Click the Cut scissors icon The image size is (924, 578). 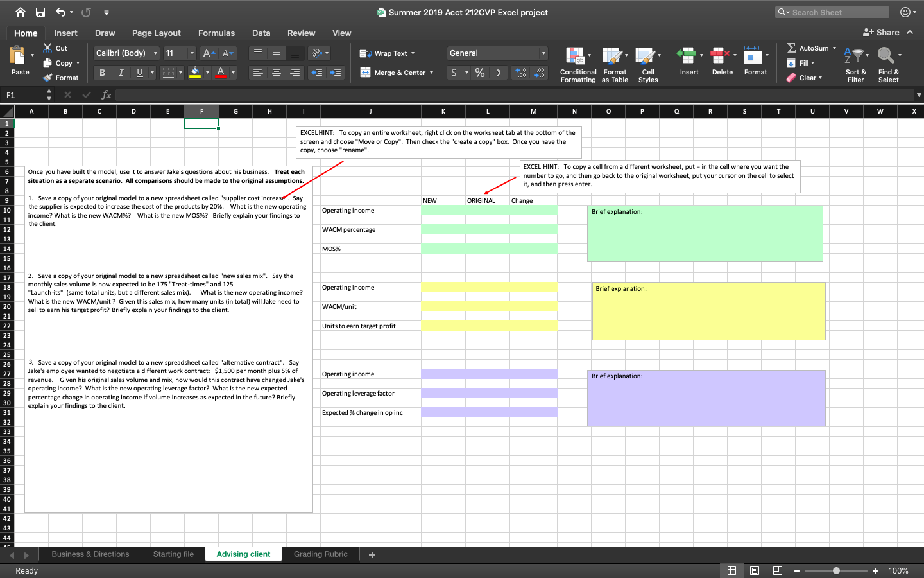[47, 48]
